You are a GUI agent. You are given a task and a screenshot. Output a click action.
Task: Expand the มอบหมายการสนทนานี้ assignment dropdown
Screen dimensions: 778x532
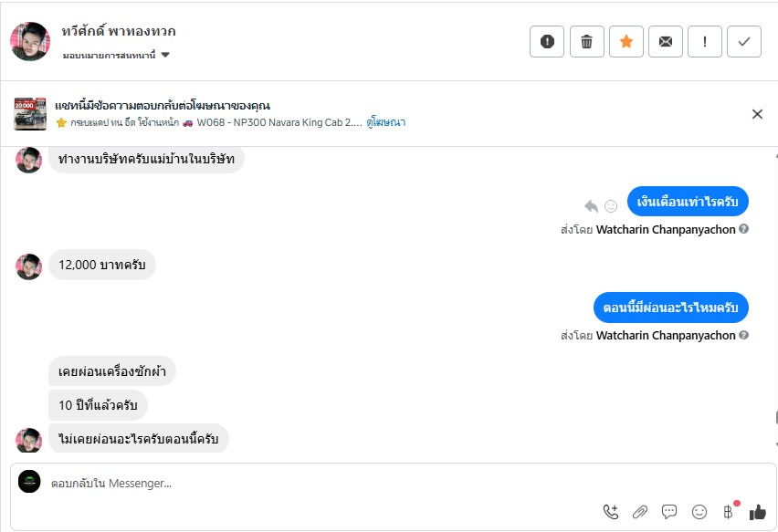[x=165, y=55]
